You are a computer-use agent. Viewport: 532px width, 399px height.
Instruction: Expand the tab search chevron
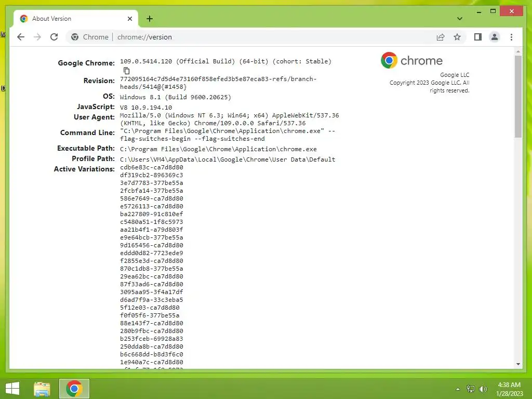(459, 19)
